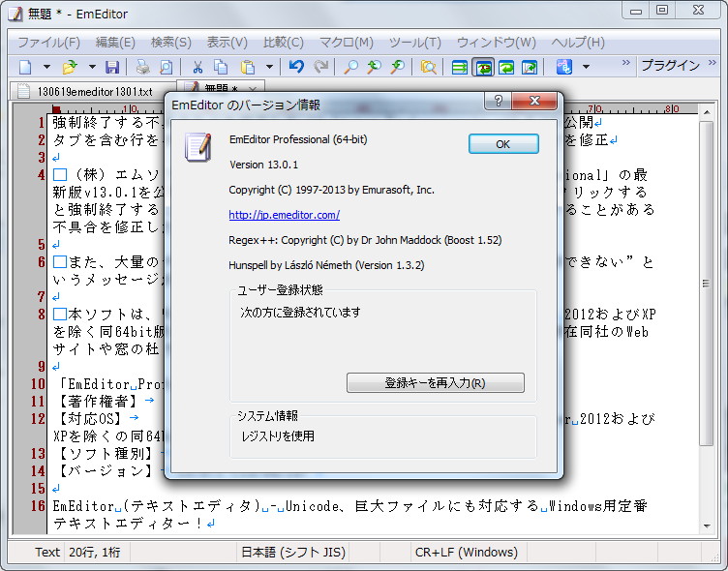The height and width of the screenshot is (571, 728).
Task: Switch to 130619emeditor1301.txt tab
Action: [x=92, y=91]
